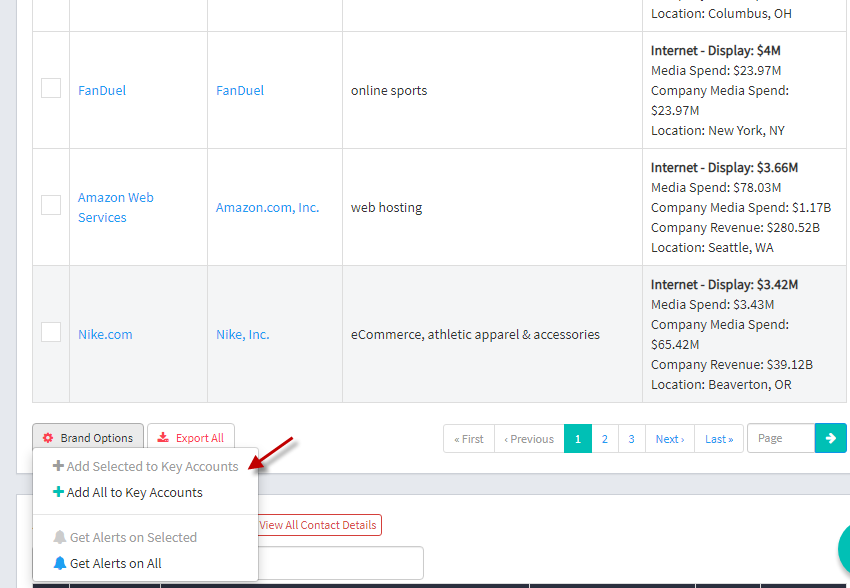Click 'Location: Beaverton, OR' text
Image resolution: width=850 pixels, height=588 pixels.
[721, 385]
